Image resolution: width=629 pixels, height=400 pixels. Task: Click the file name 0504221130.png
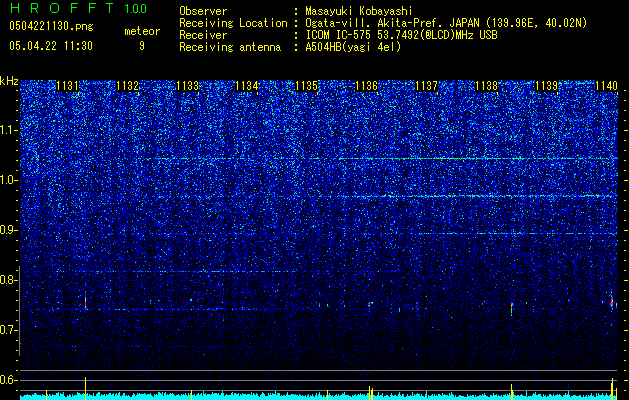coord(51,26)
